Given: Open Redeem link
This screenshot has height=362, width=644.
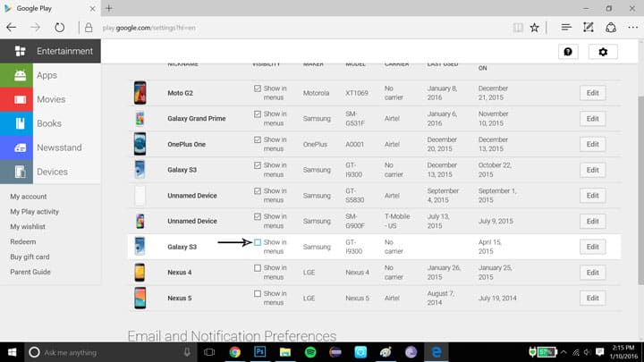Looking at the screenshot, I should coord(23,241).
